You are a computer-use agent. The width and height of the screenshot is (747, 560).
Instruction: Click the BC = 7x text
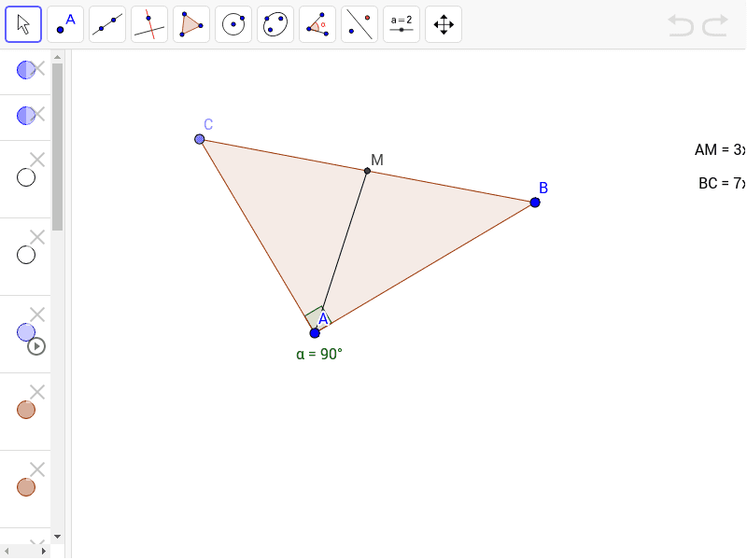722,183
